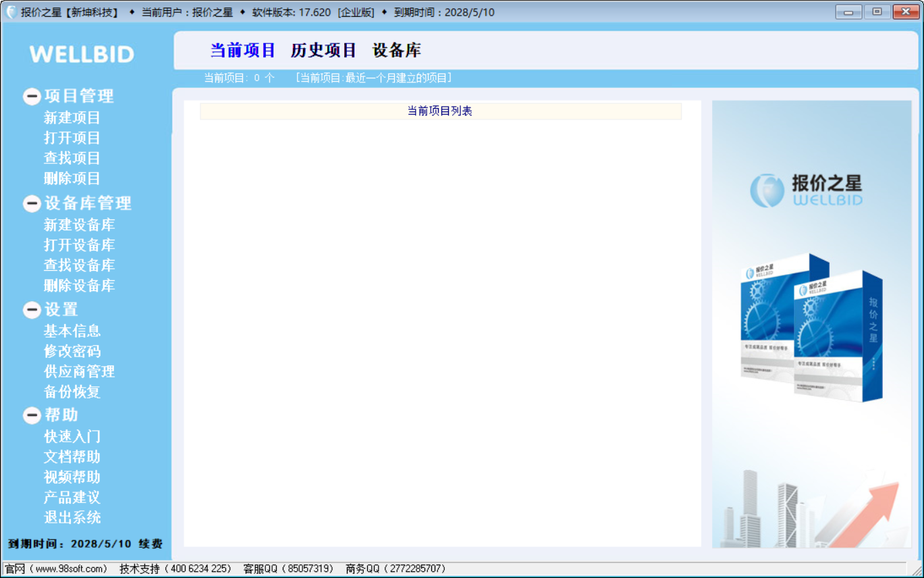Open 基本信息 settings
The height and width of the screenshot is (578, 924).
(x=72, y=331)
